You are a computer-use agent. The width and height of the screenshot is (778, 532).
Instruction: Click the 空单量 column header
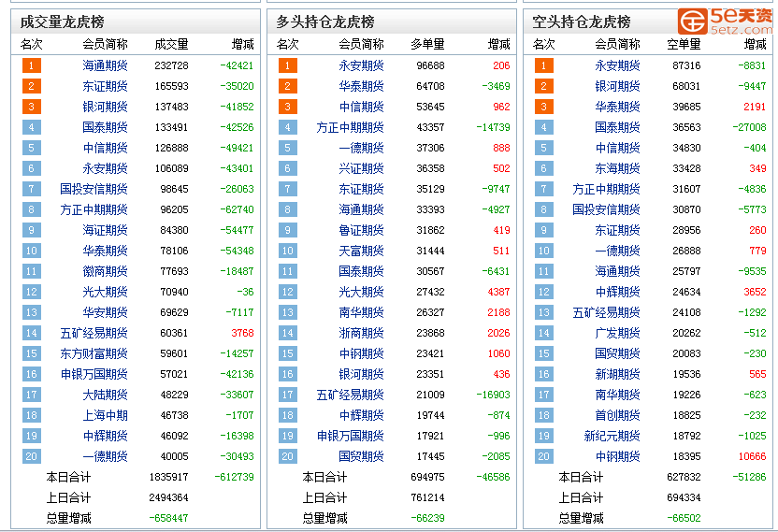[684, 45]
